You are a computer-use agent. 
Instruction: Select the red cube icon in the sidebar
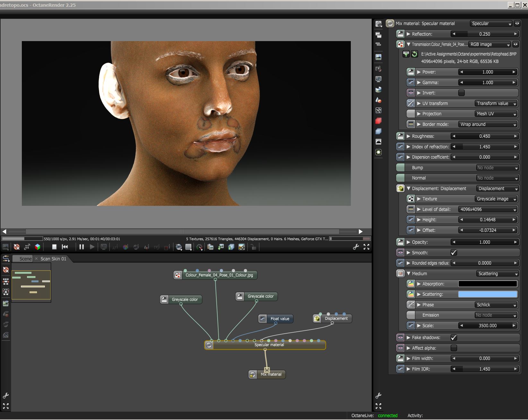[378, 121]
